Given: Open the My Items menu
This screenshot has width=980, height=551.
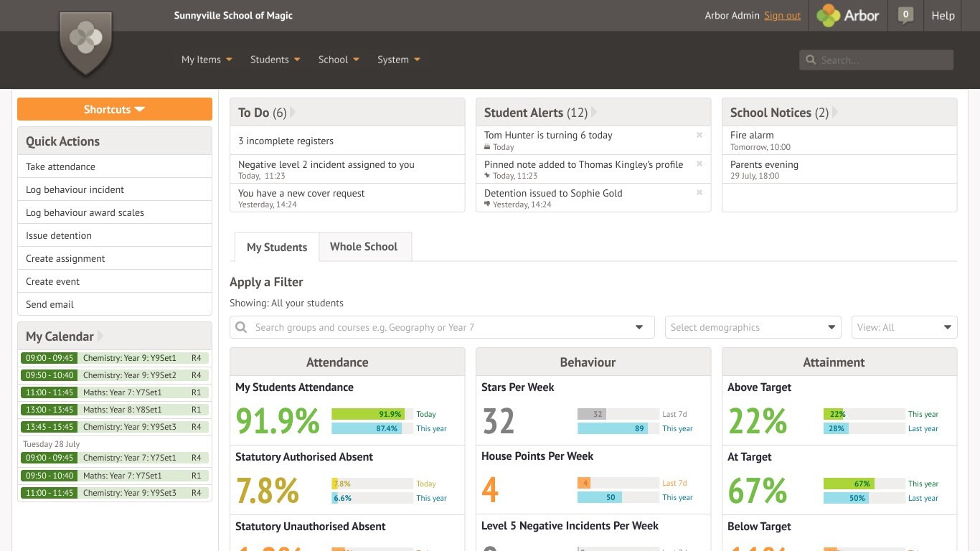Looking at the screenshot, I should [207, 60].
